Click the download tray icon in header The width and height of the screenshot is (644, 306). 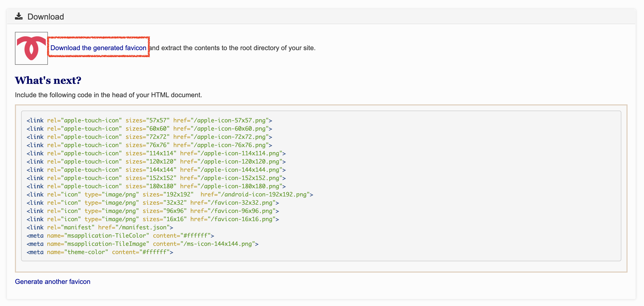(x=19, y=16)
